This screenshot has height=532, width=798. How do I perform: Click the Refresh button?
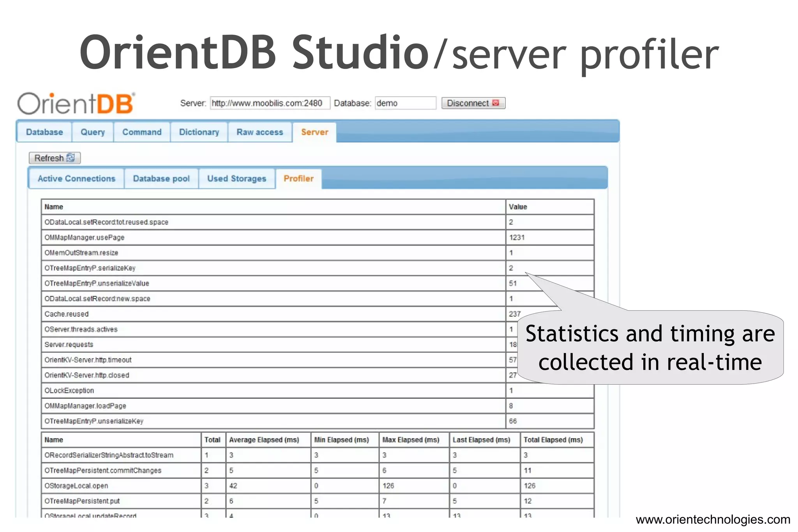click(x=55, y=158)
